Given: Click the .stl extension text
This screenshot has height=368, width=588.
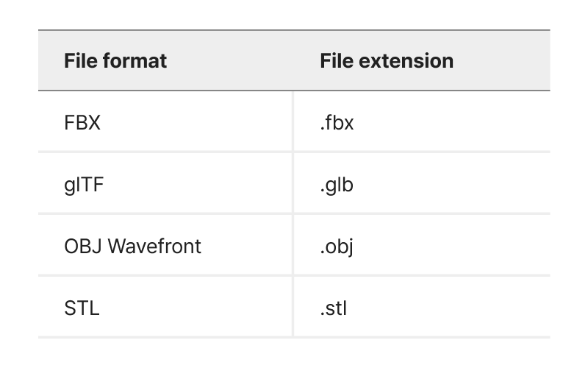Looking at the screenshot, I should (x=333, y=308).
